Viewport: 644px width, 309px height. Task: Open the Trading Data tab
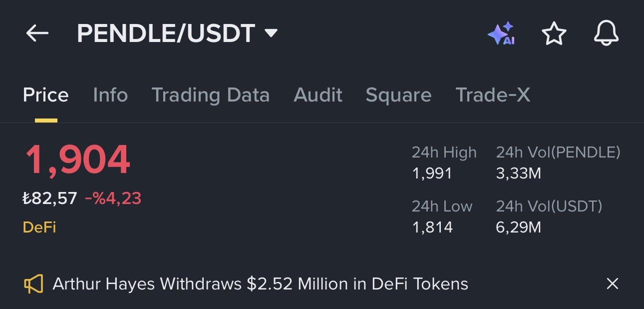(x=211, y=95)
